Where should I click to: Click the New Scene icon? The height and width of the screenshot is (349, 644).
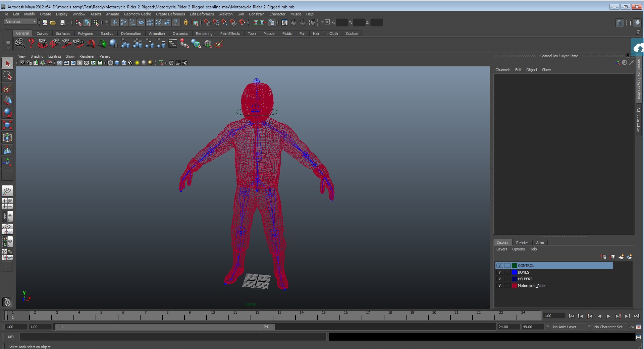(45, 22)
